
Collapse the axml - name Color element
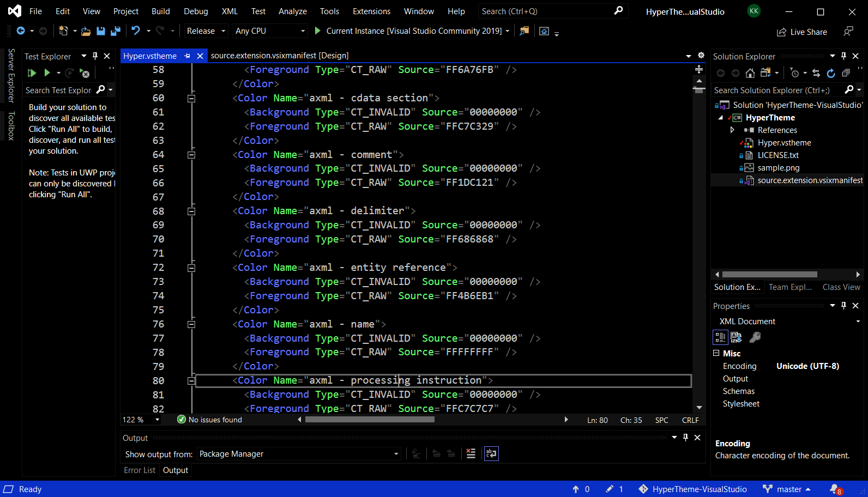point(191,324)
